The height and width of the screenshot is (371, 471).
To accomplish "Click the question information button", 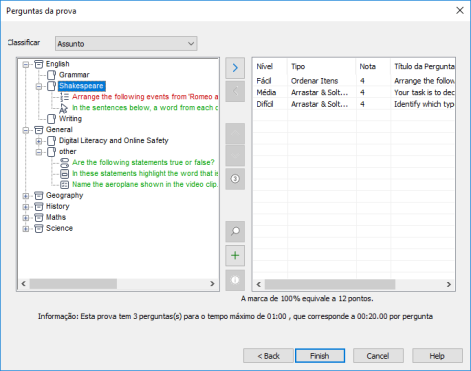I will 235,280.
